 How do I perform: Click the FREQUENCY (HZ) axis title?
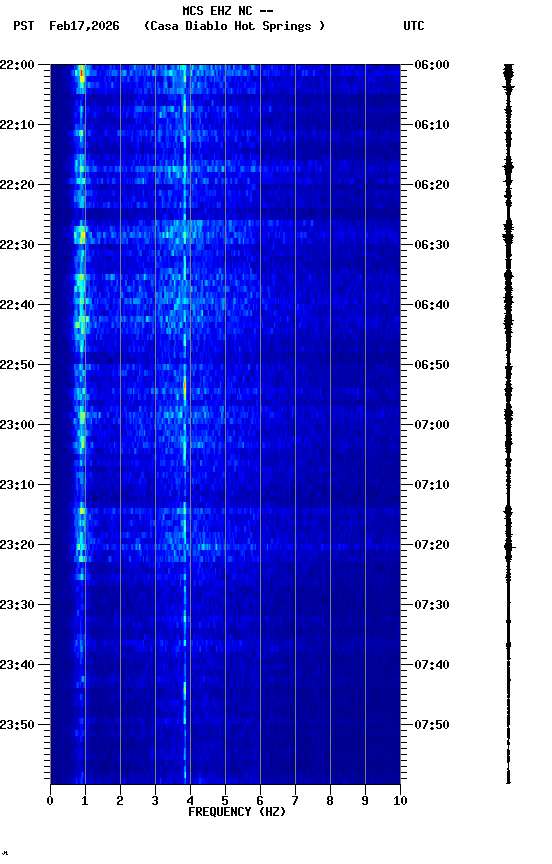coord(237,812)
